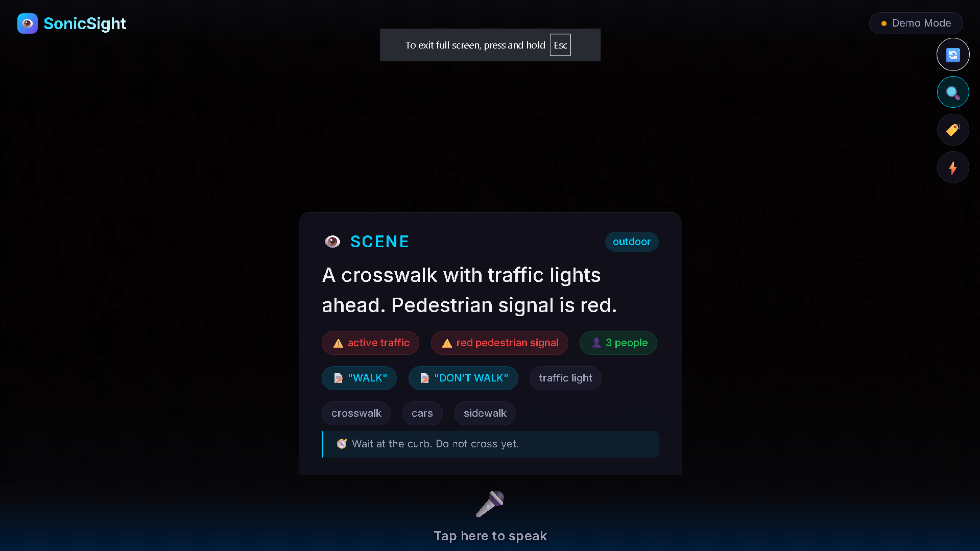Click the "outdoor" scene type badge
Viewport: 980px width, 551px height.
point(632,242)
